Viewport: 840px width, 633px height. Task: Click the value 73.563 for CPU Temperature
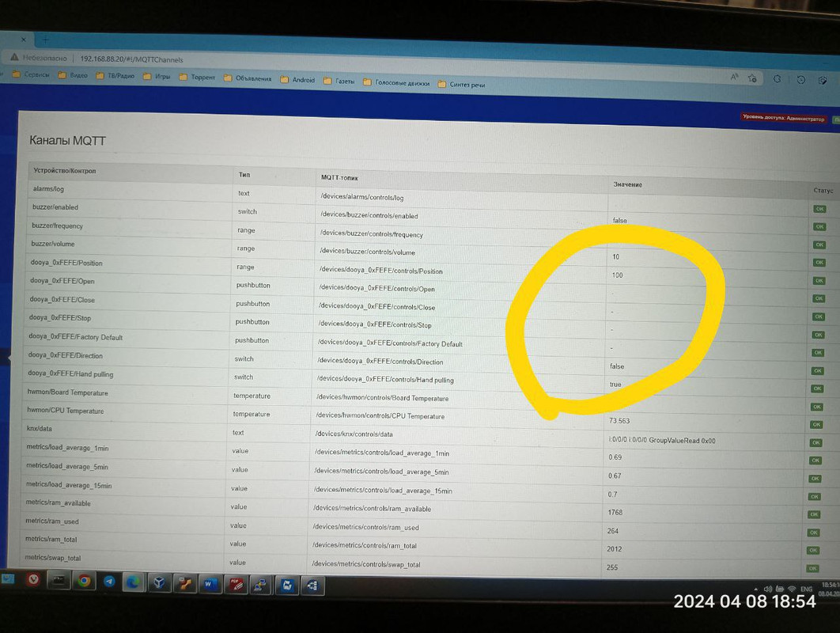(x=619, y=421)
